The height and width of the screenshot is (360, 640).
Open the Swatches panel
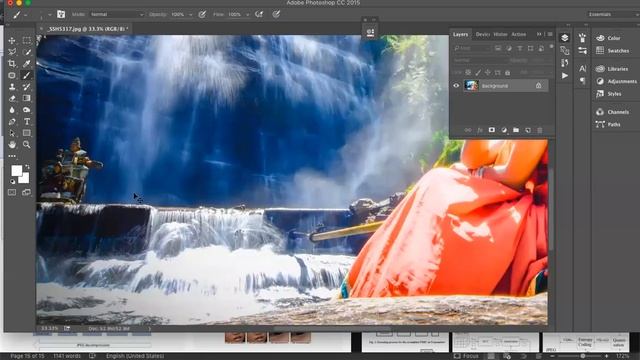613,51
